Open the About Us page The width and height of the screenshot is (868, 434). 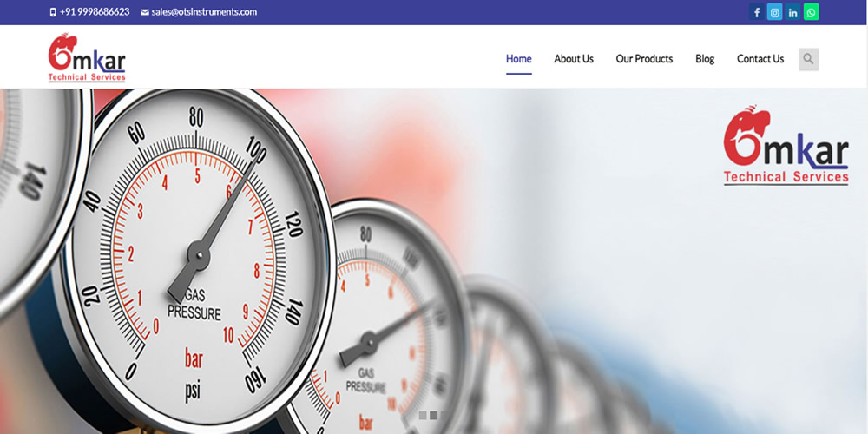click(574, 59)
